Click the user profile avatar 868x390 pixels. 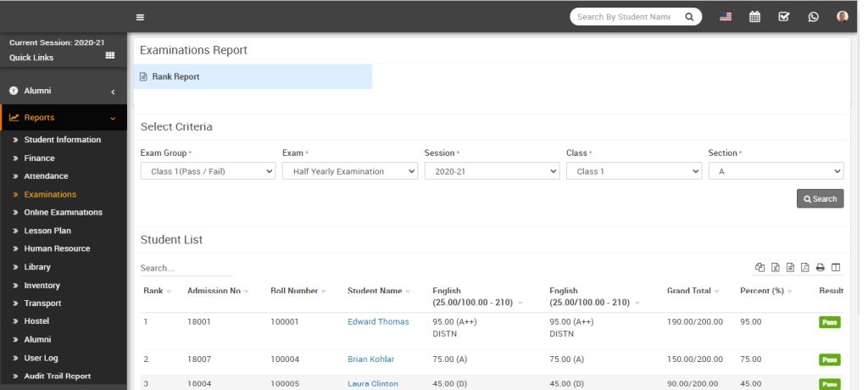pyautogui.click(x=842, y=17)
